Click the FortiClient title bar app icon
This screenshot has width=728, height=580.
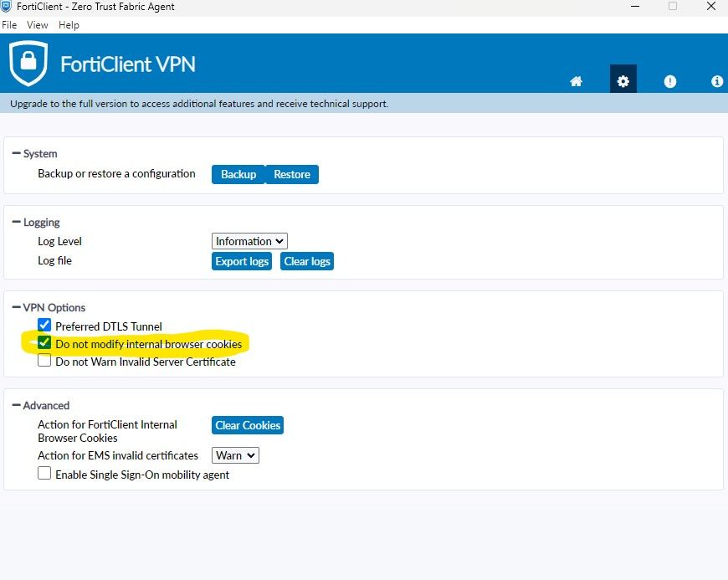[x=6, y=7]
